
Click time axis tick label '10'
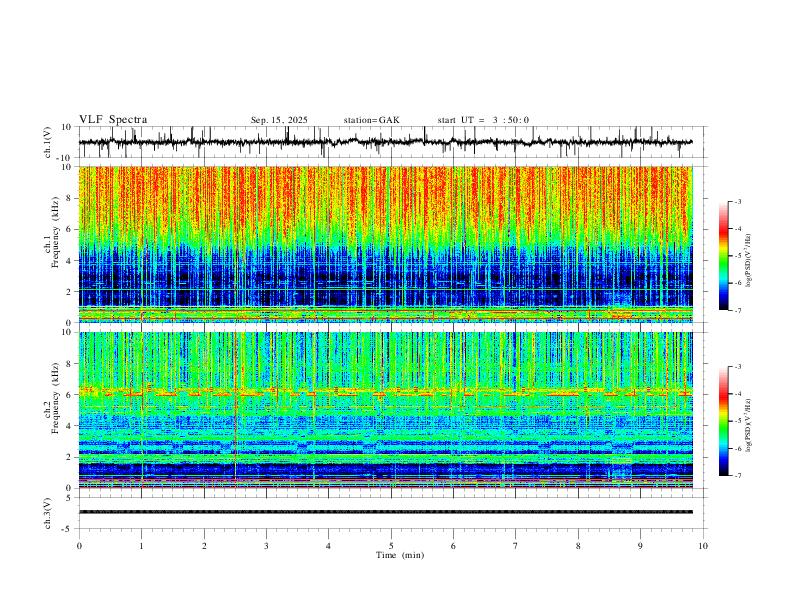pyautogui.click(x=703, y=546)
